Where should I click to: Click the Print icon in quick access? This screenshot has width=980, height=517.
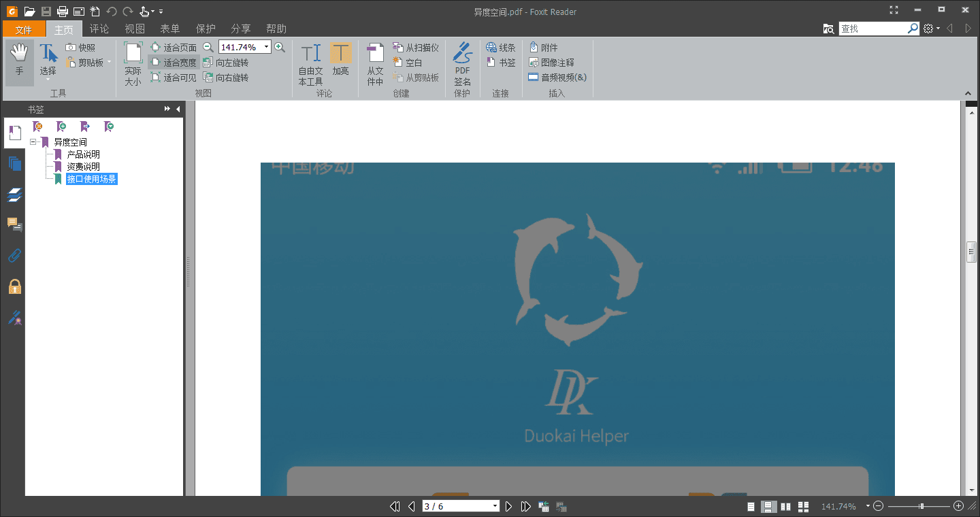pyautogui.click(x=62, y=11)
